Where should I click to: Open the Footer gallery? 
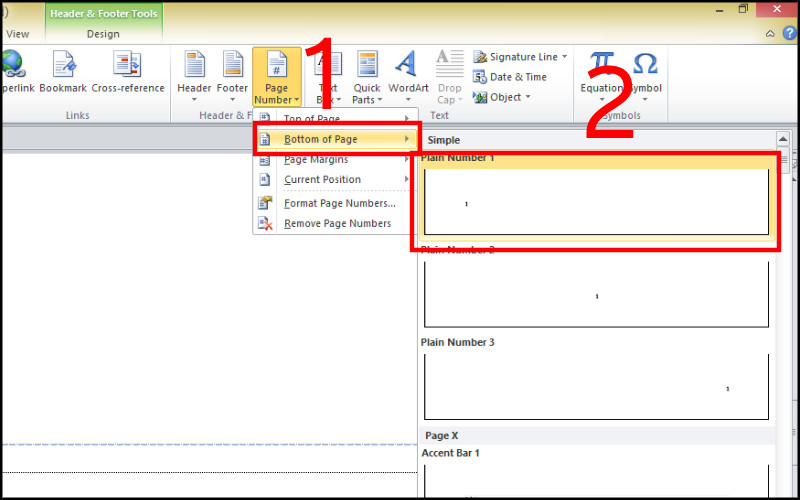(x=233, y=77)
